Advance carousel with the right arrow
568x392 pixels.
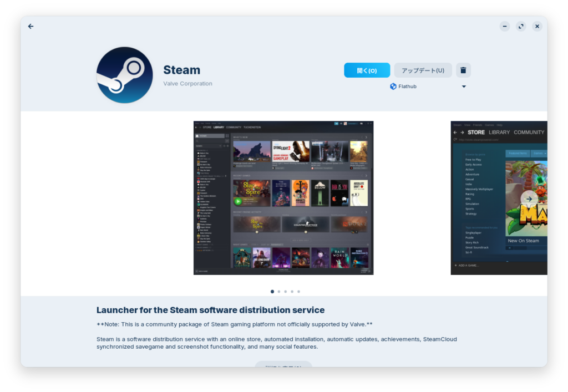click(x=529, y=199)
